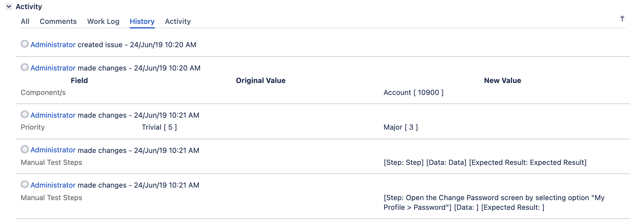This screenshot has height=224, width=644.
Task: Click the Activity section heading
Action: coord(29,7)
